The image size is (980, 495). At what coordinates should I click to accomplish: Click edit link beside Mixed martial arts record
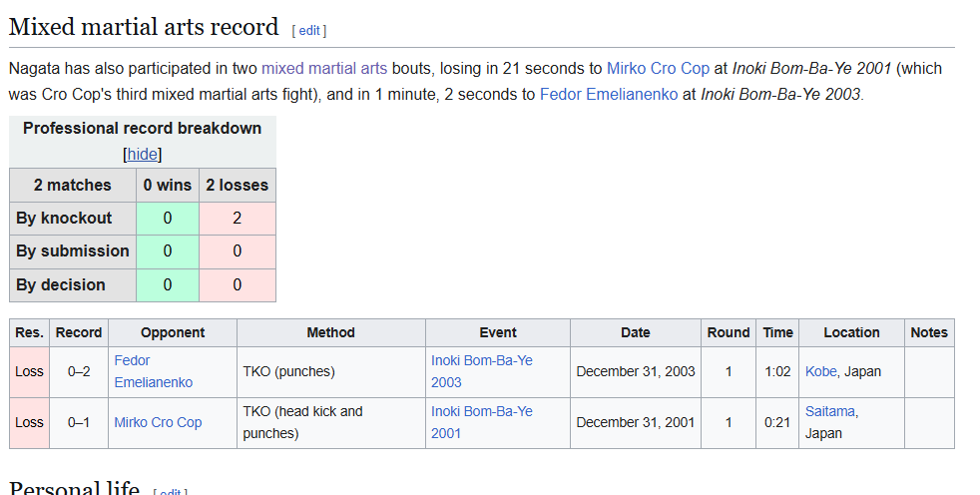[309, 31]
